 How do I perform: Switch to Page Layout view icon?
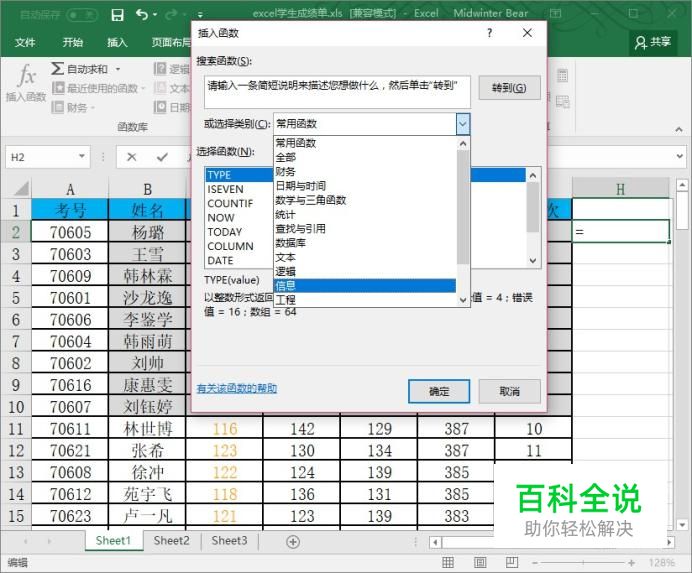480,562
